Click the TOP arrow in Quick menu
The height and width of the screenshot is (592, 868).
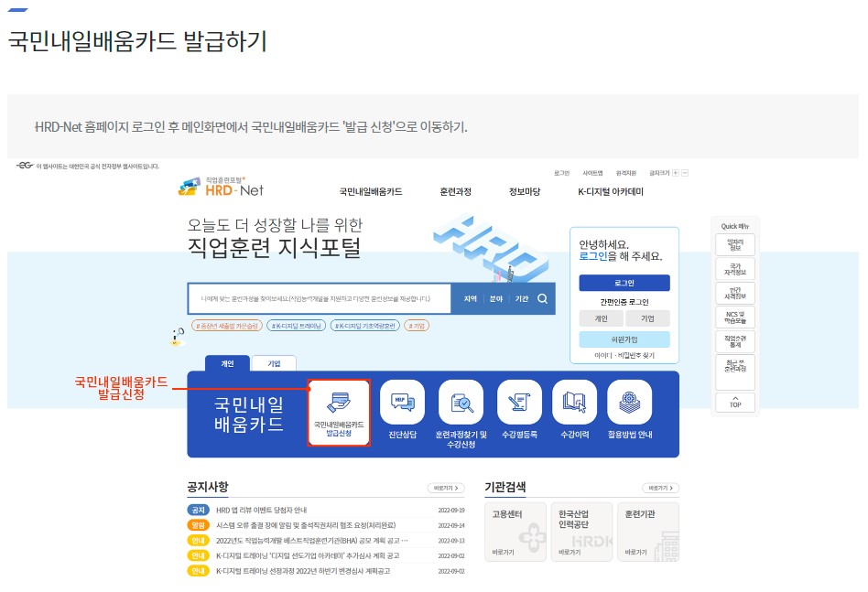click(735, 403)
